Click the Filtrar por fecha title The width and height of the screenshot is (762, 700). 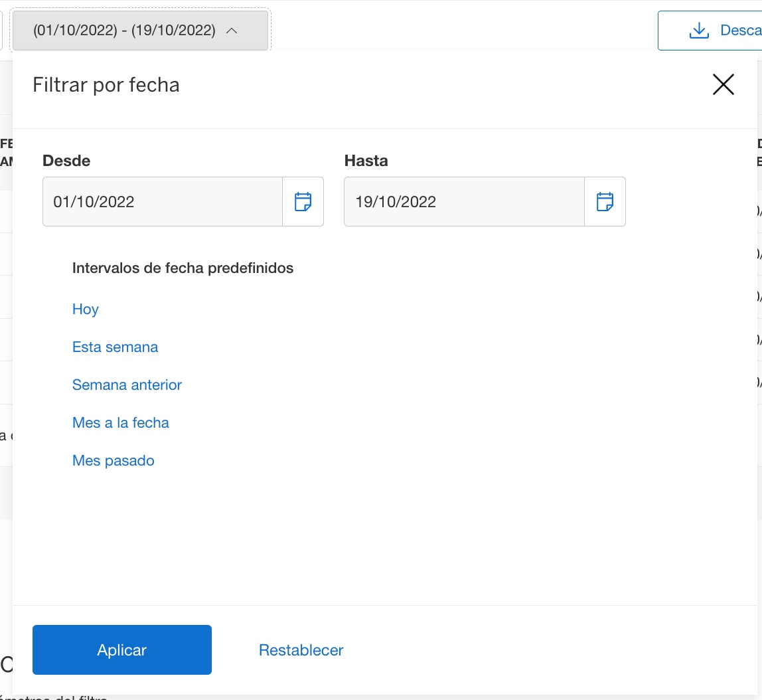(106, 84)
